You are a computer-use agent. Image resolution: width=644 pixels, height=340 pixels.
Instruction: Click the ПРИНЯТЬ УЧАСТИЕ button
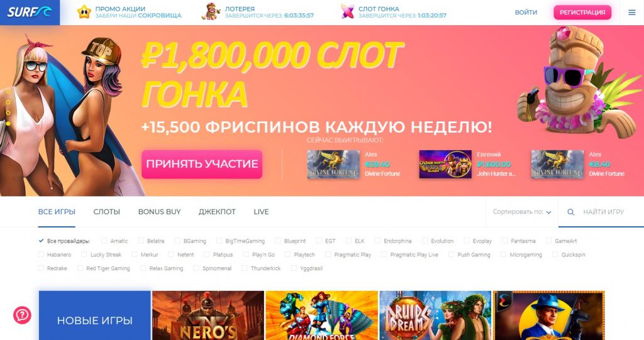202,164
